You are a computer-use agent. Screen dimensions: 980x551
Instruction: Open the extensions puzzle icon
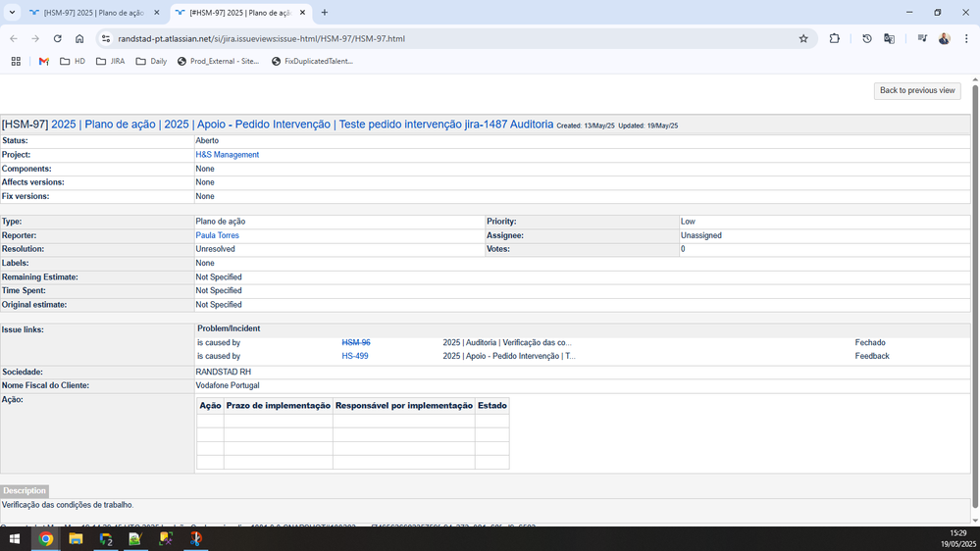coord(835,39)
